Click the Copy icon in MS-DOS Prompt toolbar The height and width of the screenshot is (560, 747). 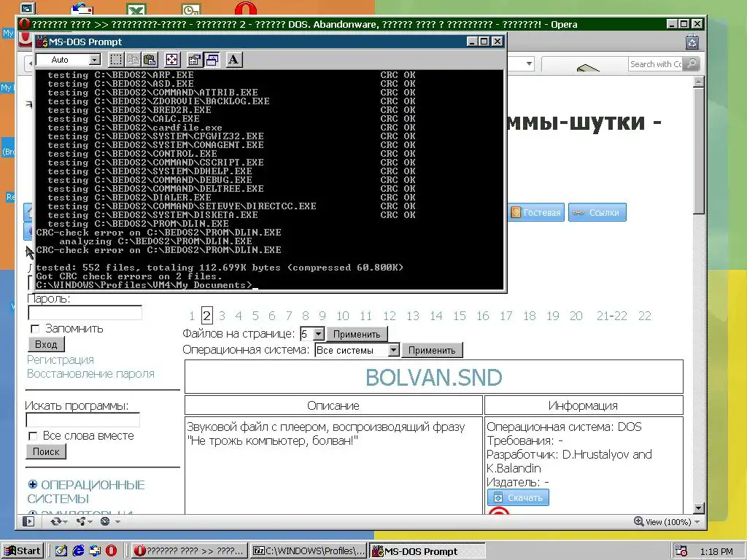133,60
